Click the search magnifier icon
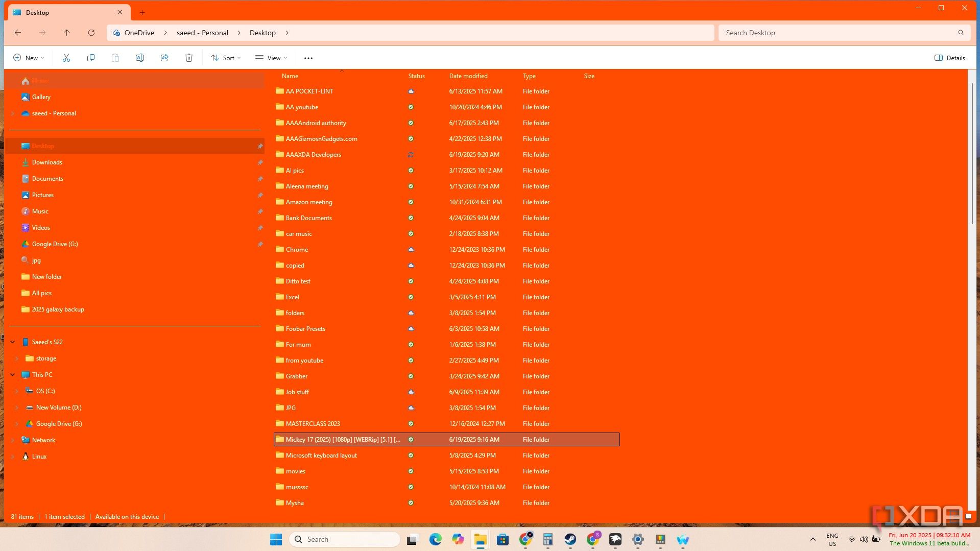Image resolution: width=980 pixels, height=551 pixels. (961, 33)
